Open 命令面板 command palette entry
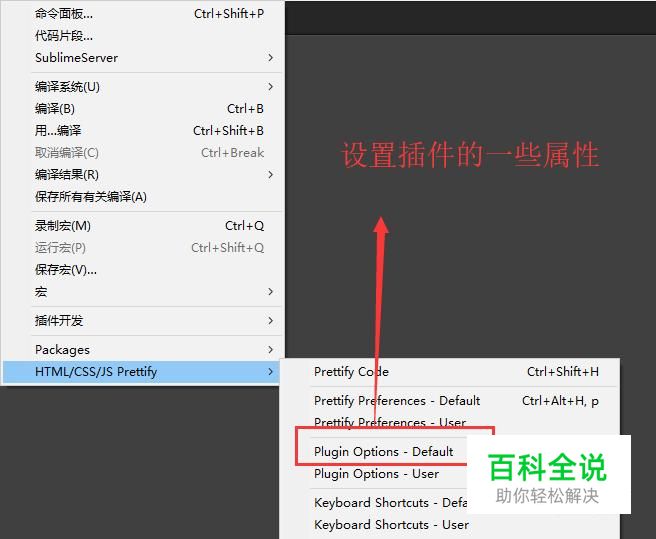Screen dimensions: 656x539 click(142, 14)
